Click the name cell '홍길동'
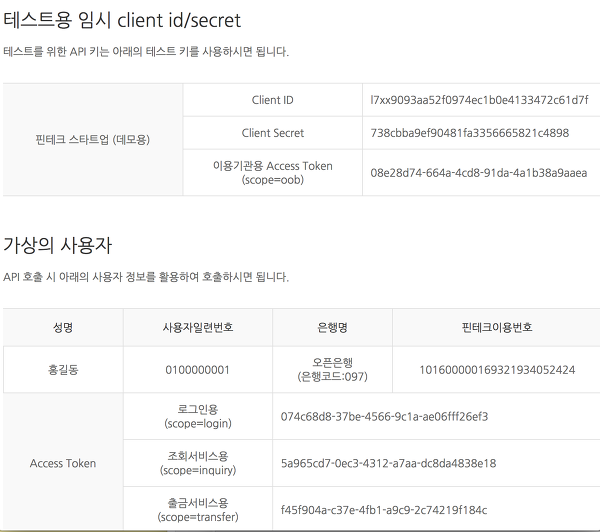 click(63, 370)
